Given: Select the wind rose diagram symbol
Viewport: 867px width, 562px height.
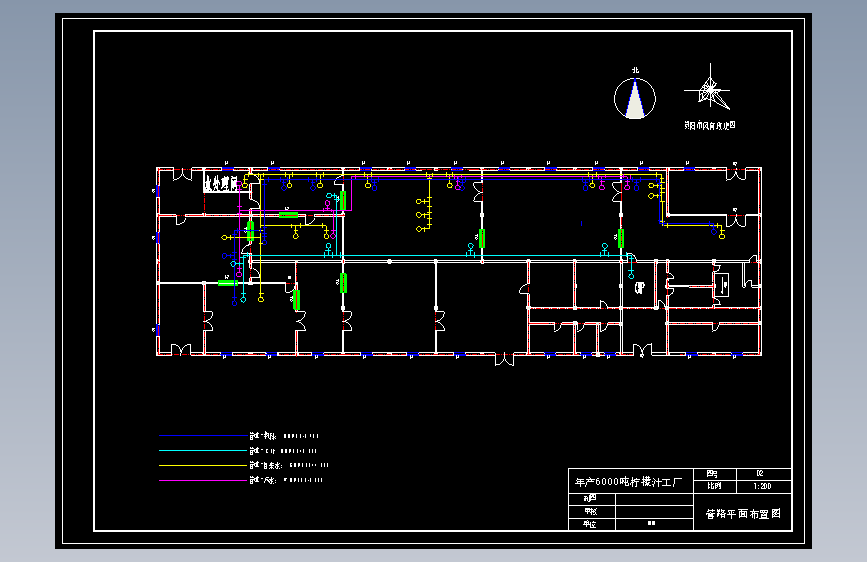Looking at the screenshot, I should click(709, 90).
